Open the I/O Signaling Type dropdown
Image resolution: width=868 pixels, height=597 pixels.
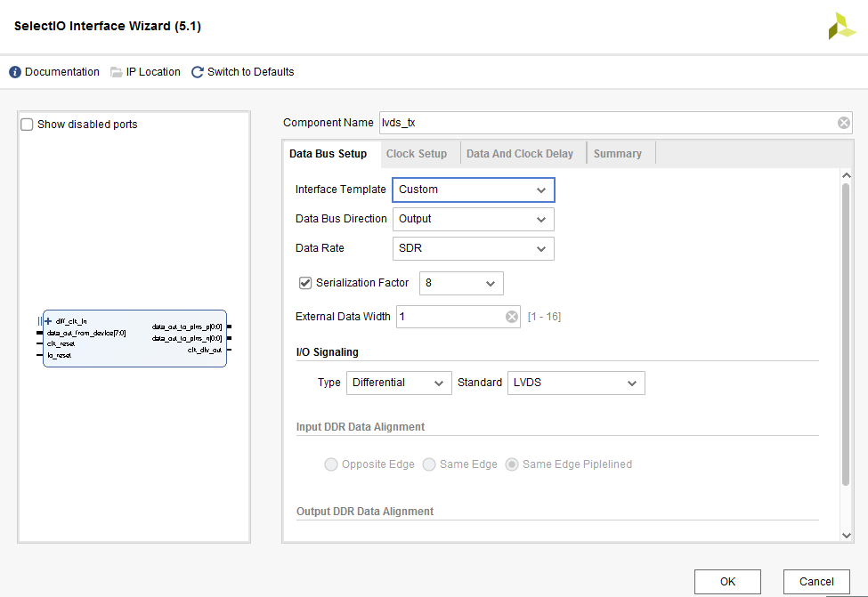(399, 383)
